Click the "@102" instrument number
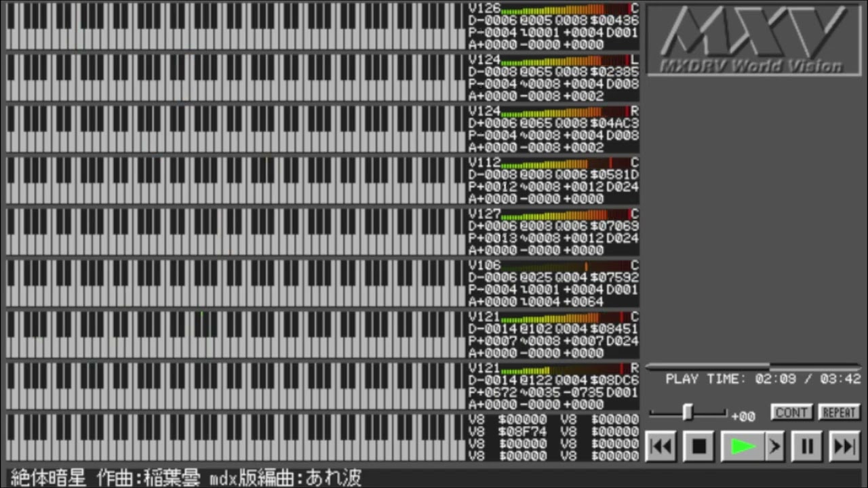This screenshot has height=488, width=868. pyautogui.click(x=536, y=329)
